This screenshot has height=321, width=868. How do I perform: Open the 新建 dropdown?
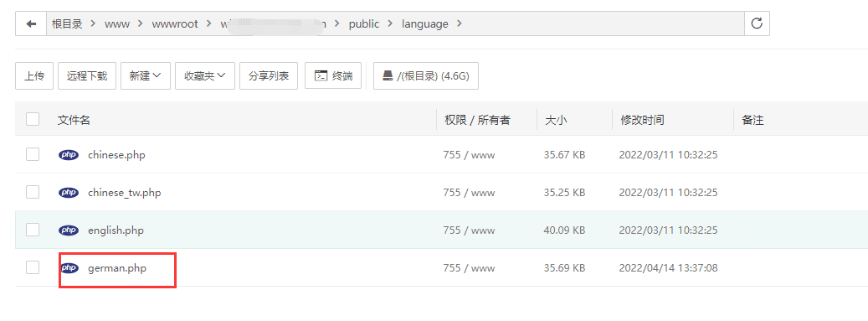146,76
